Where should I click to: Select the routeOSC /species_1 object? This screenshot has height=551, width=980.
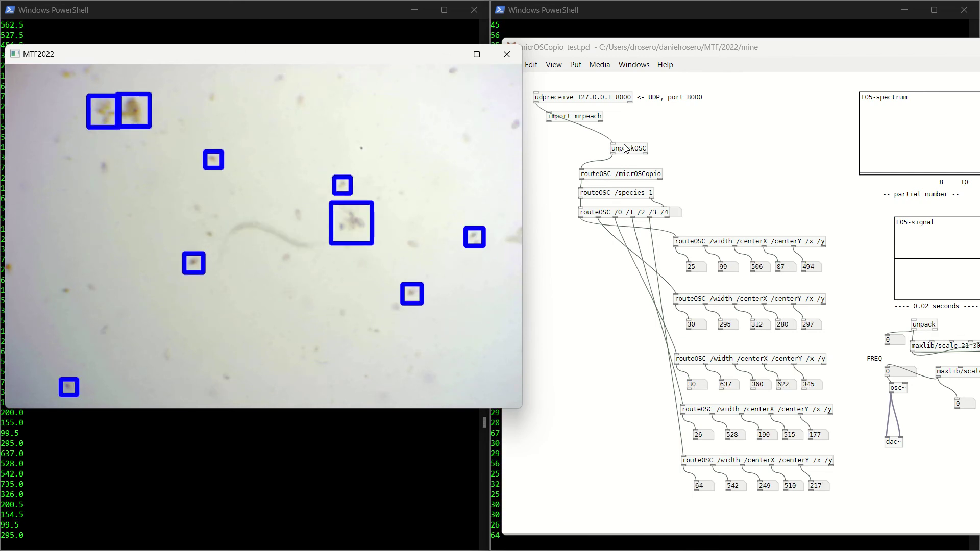point(616,193)
